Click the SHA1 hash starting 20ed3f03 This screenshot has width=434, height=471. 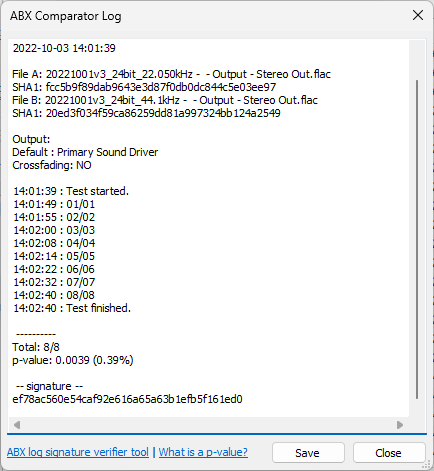163,113
